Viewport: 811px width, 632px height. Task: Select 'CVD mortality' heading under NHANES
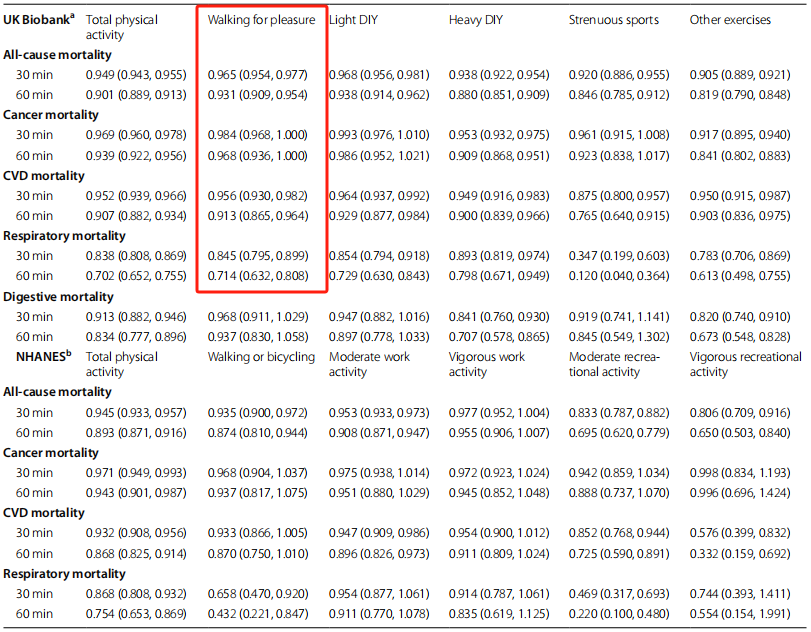coord(44,513)
